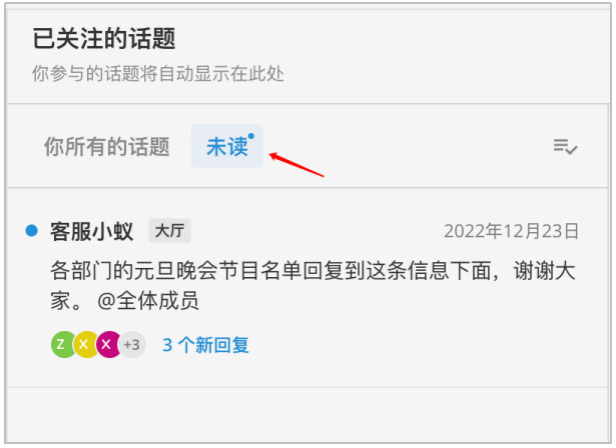616x448 pixels.
Task: Click the blue unread dot beside 客服小蚁
Action: tap(31, 230)
